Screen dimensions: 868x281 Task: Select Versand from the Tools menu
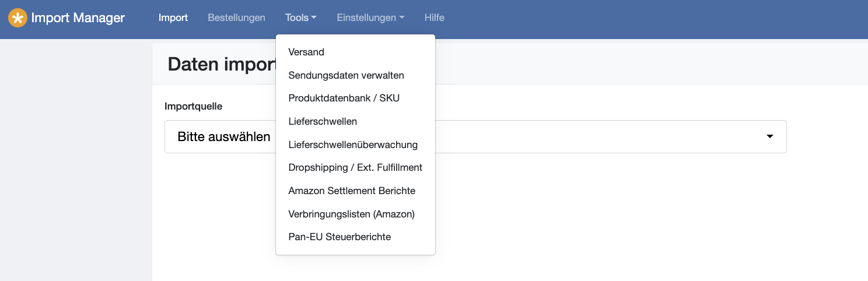pyautogui.click(x=356, y=52)
